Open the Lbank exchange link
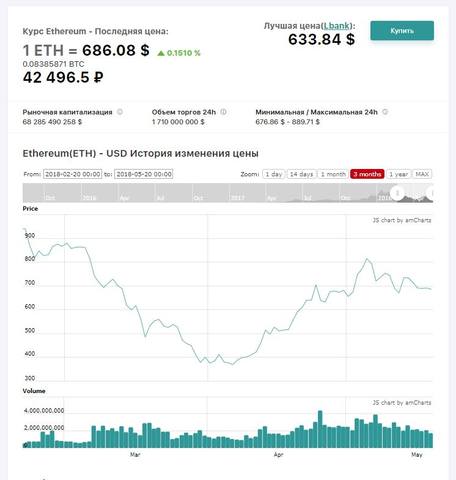The height and width of the screenshot is (480, 456). pos(336,26)
